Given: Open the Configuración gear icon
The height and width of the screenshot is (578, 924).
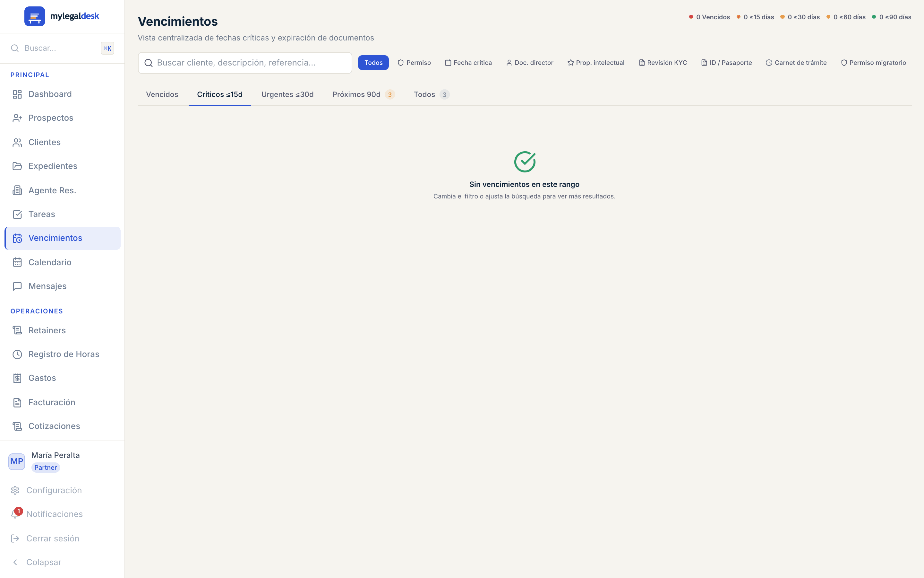Looking at the screenshot, I should 15,490.
